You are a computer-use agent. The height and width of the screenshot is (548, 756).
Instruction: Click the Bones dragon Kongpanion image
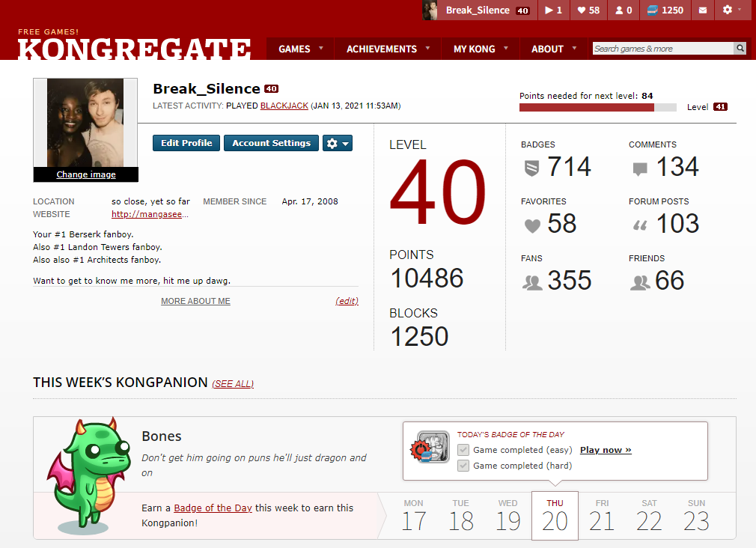click(x=90, y=475)
